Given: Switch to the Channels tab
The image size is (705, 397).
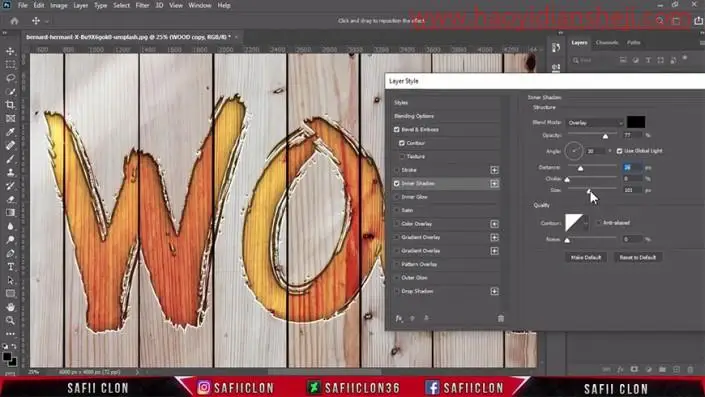Looking at the screenshot, I should [x=607, y=43].
